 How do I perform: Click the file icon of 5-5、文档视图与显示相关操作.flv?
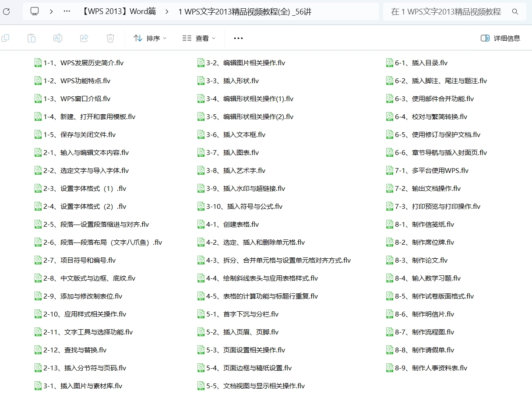tap(201, 386)
